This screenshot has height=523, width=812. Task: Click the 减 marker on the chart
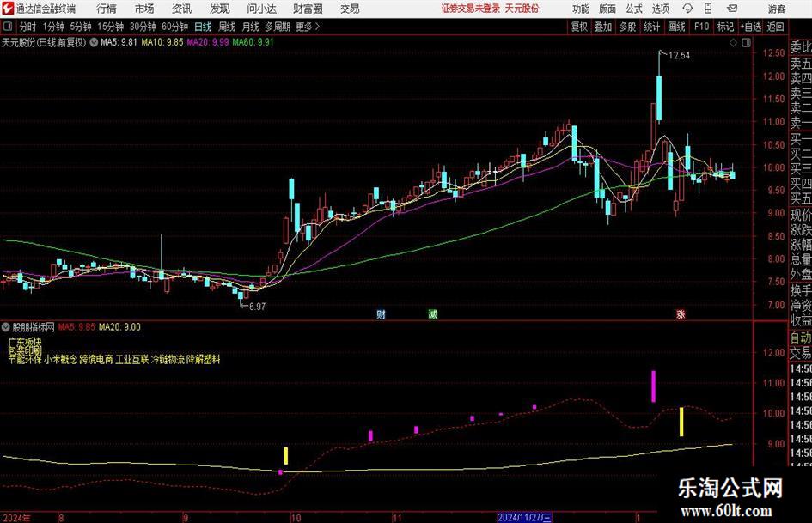[432, 314]
